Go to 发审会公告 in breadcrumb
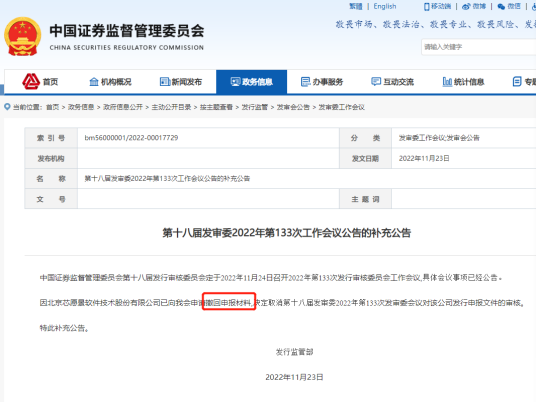 click(x=293, y=107)
